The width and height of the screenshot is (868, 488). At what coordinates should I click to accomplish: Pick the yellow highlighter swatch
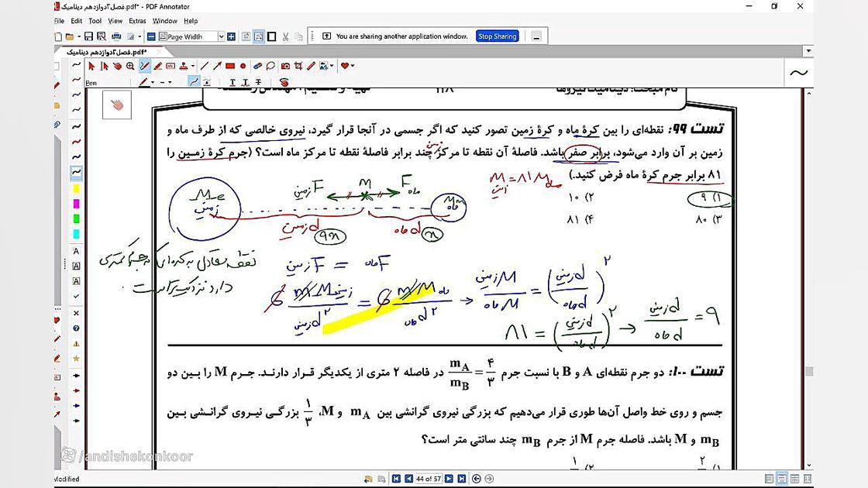[76, 189]
